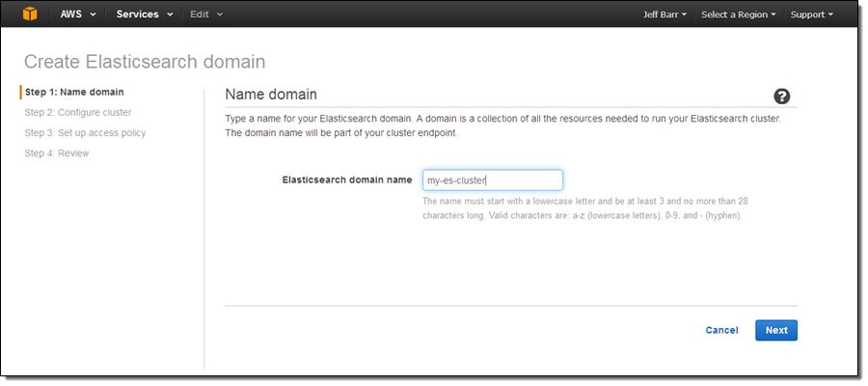Open the AWS dropdown menu
This screenshot has height=386, width=868.
coord(76,14)
